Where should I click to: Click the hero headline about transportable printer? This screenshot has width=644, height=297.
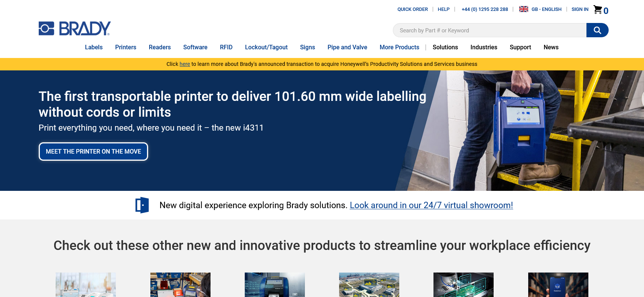tap(232, 104)
